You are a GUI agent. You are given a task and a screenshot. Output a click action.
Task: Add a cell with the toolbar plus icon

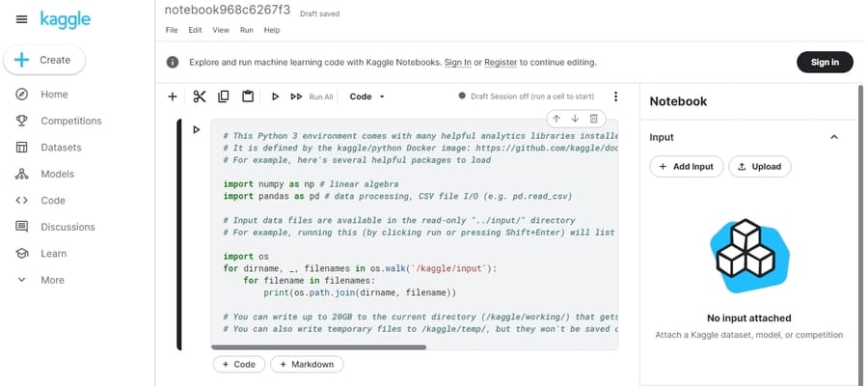coord(173,96)
